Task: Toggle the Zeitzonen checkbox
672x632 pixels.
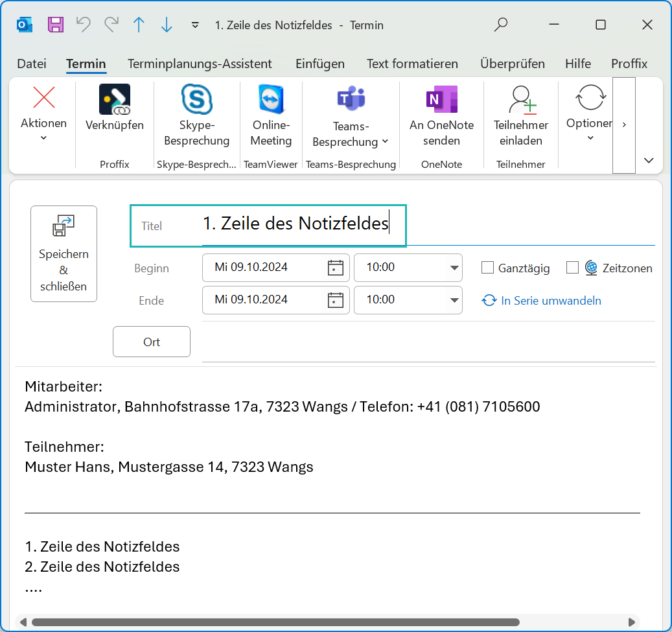Action: (572, 268)
